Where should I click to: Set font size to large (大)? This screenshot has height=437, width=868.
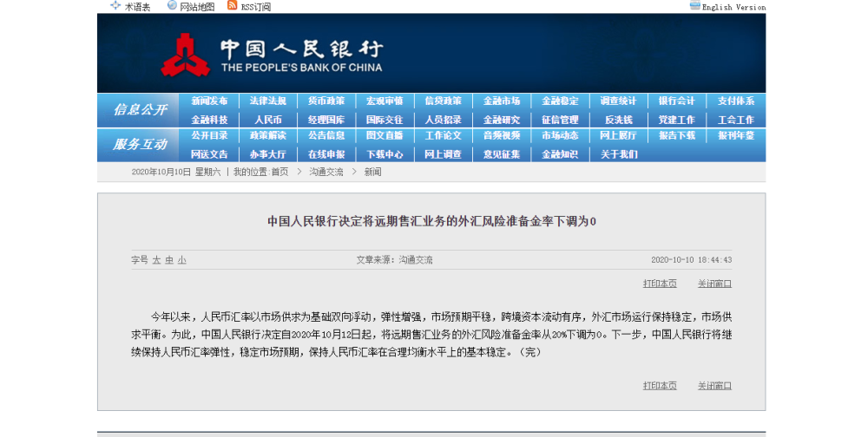click(x=156, y=260)
